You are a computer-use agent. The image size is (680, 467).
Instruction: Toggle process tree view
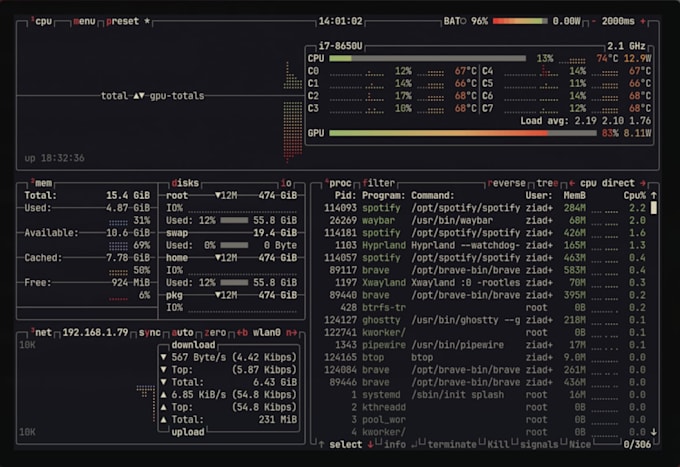click(x=548, y=183)
